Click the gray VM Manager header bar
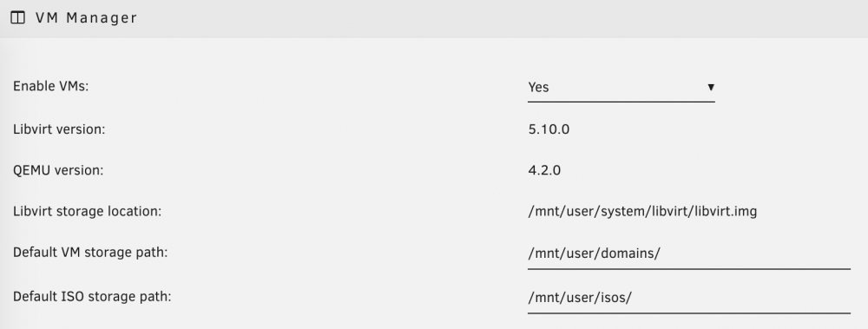The width and height of the screenshot is (868, 329). click(x=434, y=18)
